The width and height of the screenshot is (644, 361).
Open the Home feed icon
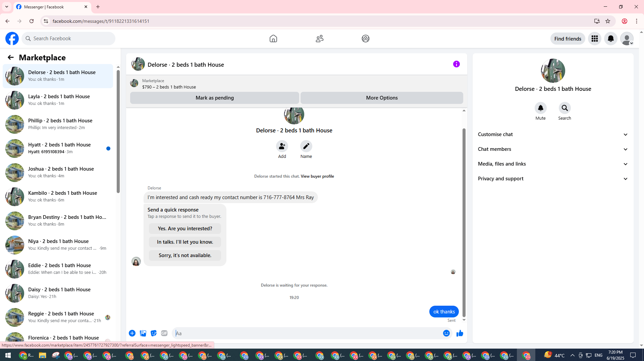273,39
